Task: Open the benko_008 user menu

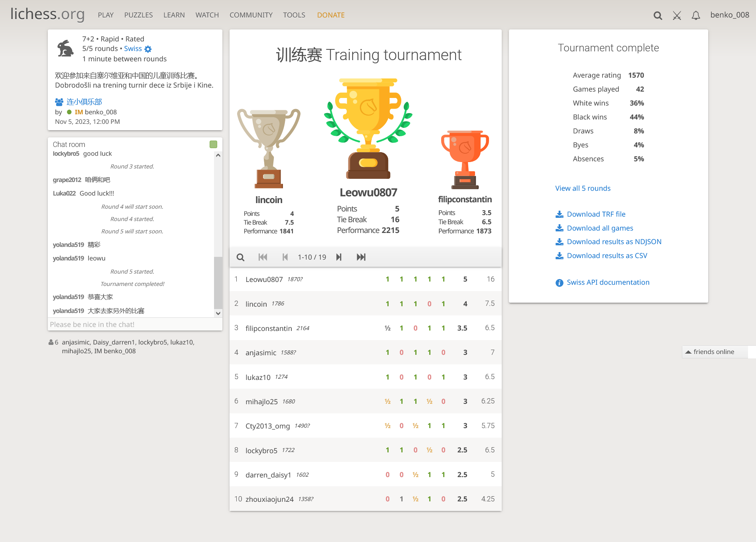Action: [730, 15]
